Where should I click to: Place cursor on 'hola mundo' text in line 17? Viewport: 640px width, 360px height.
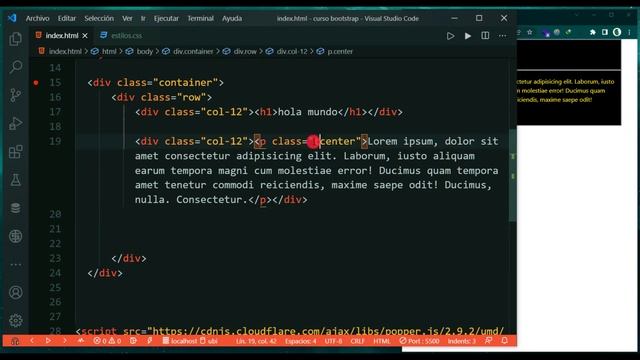coord(307,112)
